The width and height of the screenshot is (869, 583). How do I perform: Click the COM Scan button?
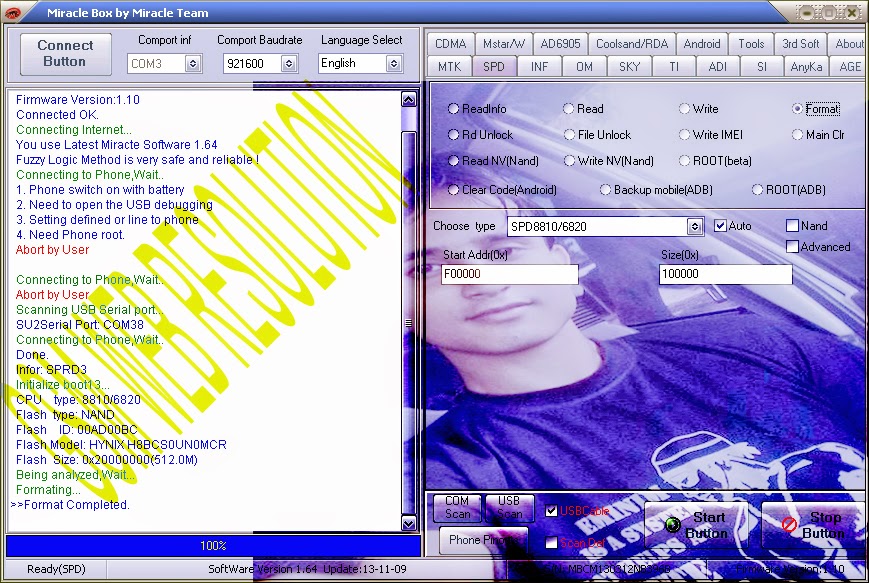click(457, 508)
